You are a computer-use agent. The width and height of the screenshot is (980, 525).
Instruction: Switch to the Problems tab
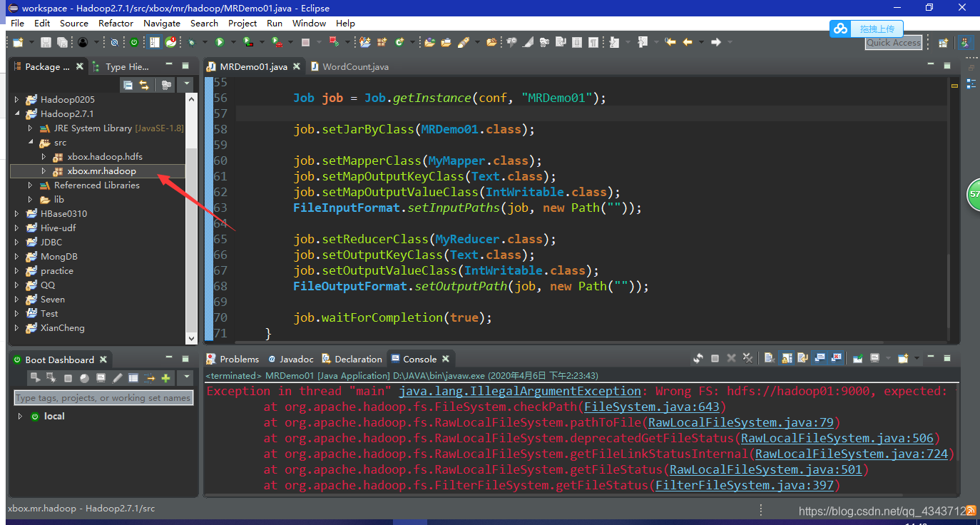pyautogui.click(x=233, y=359)
